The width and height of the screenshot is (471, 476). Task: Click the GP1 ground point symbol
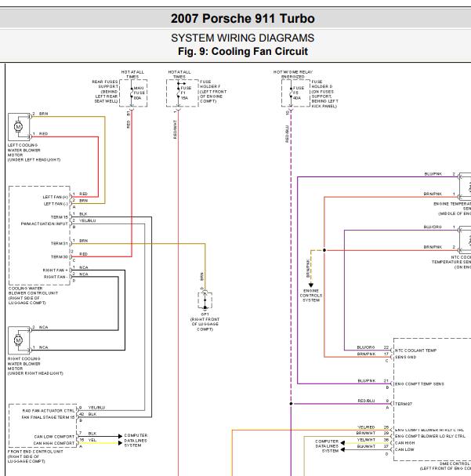(205, 300)
